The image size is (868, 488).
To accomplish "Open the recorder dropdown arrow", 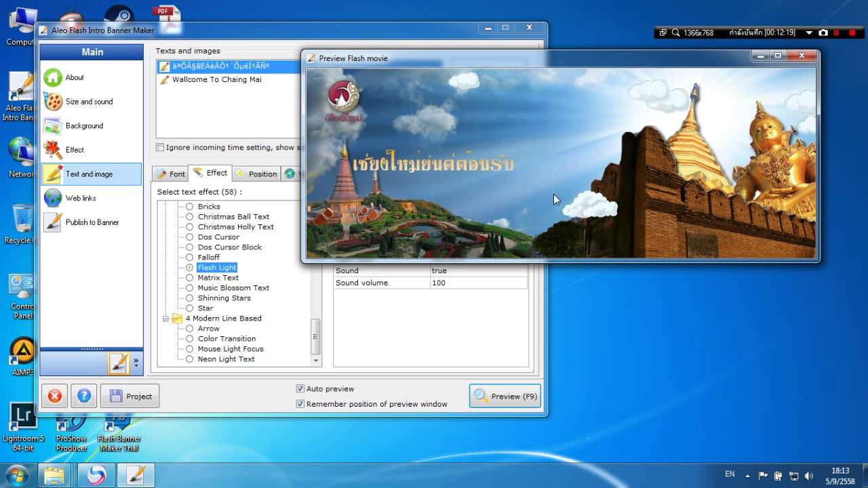I will [x=809, y=33].
